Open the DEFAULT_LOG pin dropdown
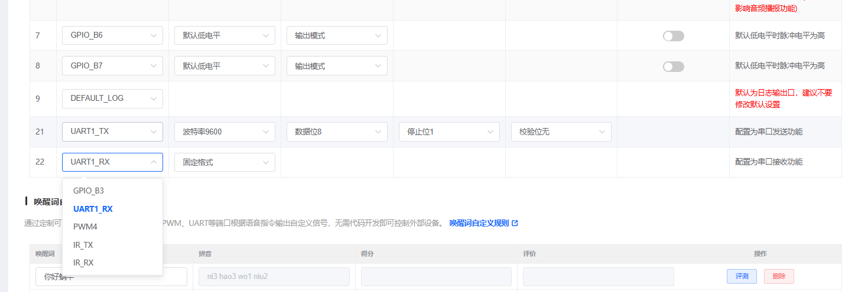This screenshot has width=868, height=292. [x=112, y=99]
